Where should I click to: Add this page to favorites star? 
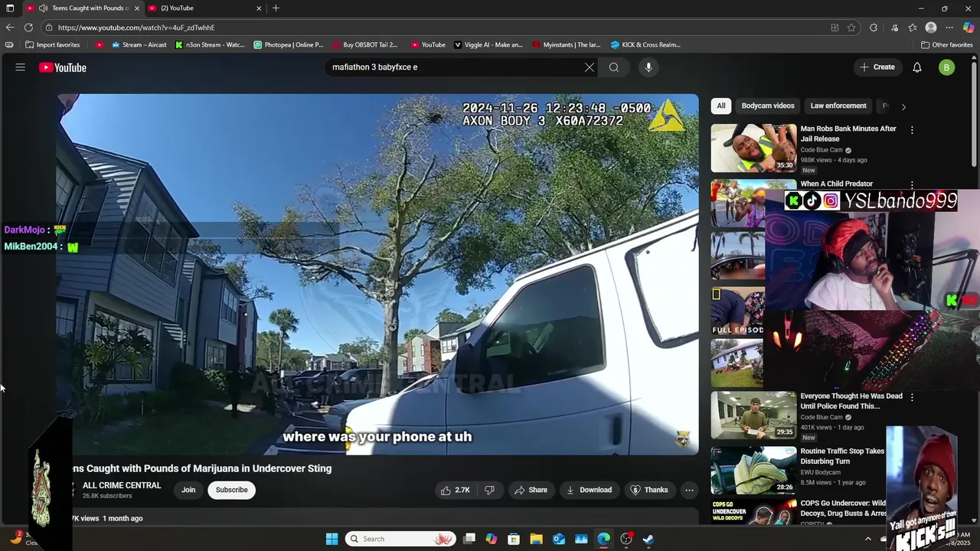[851, 28]
